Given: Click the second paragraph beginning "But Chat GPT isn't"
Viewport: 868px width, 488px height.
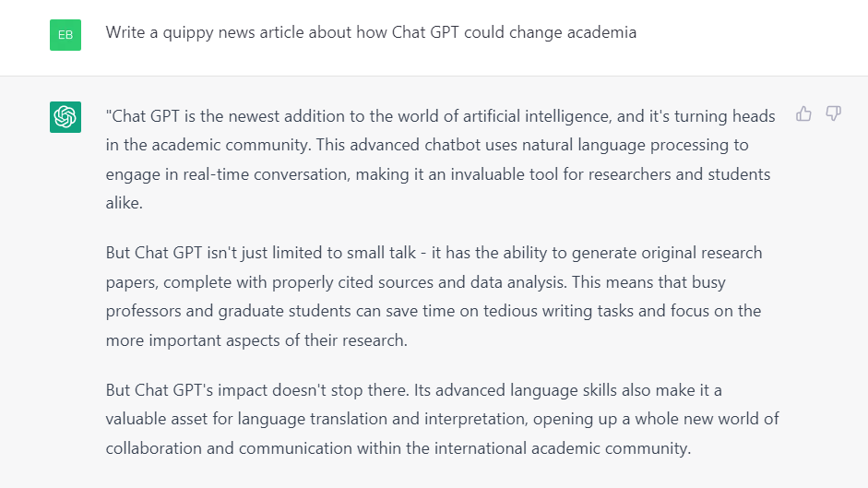Looking at the screenshot, I should tap(434, 296).
